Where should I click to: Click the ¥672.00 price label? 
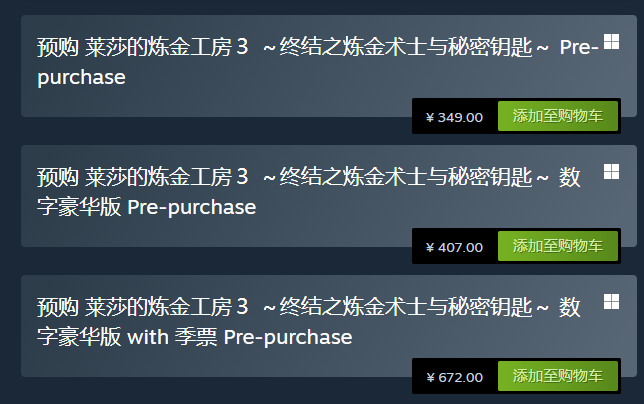[x=454, y=377]
